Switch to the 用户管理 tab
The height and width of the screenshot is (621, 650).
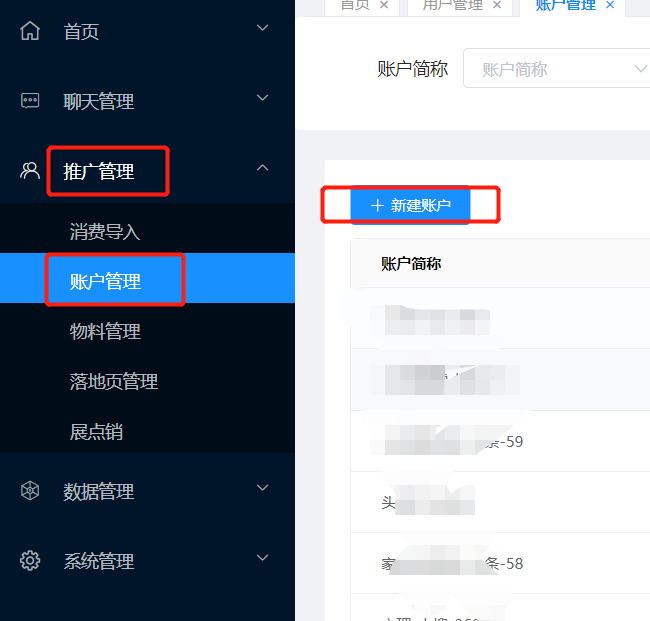pos(452,5)
